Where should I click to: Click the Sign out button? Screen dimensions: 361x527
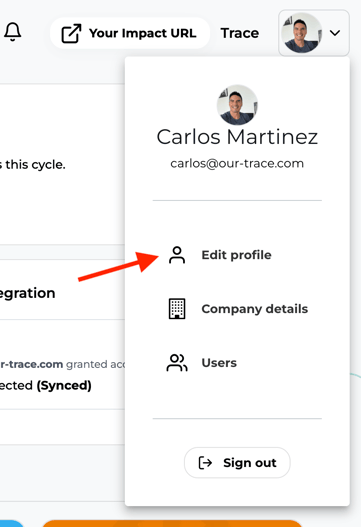coord(237,463)
